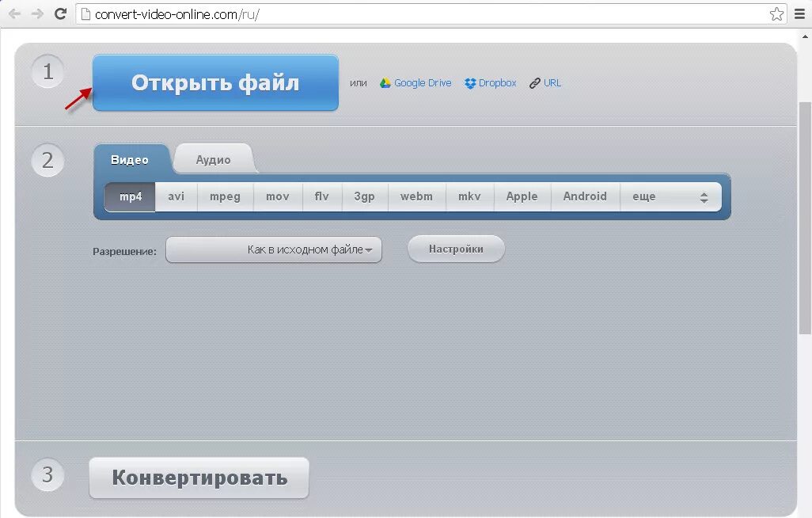Select flv output format

(322, 196)
